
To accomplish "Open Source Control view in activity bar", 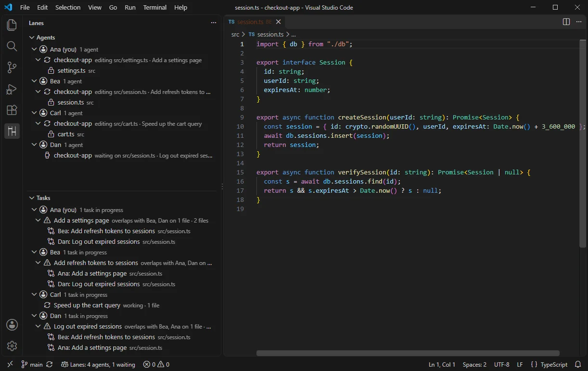I will (12, 67).
